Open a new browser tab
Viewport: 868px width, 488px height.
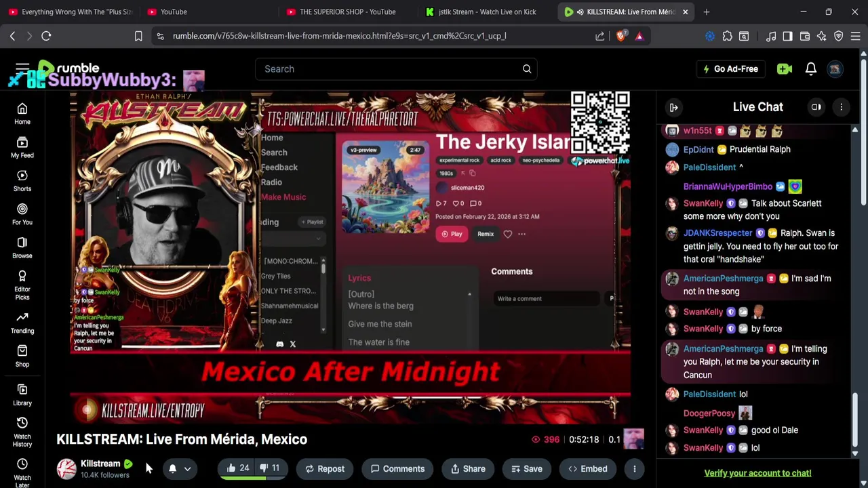[x=707, y=12]
